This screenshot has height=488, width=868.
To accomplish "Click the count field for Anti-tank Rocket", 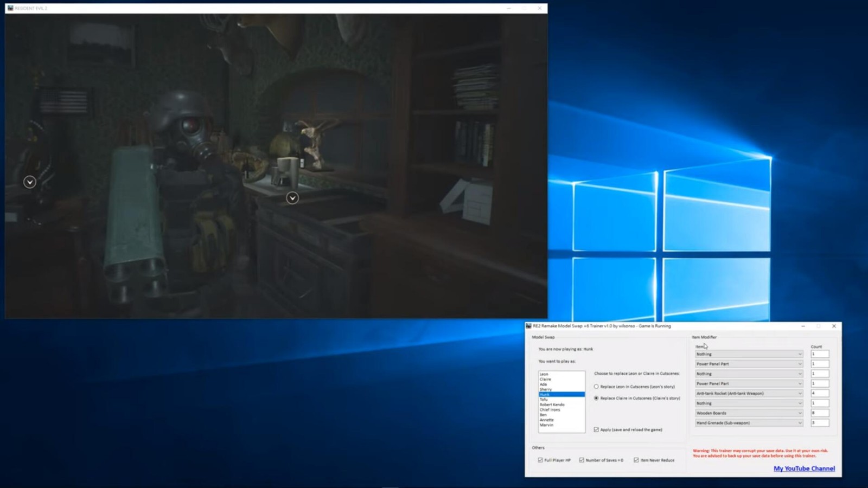I will point(819,393).
